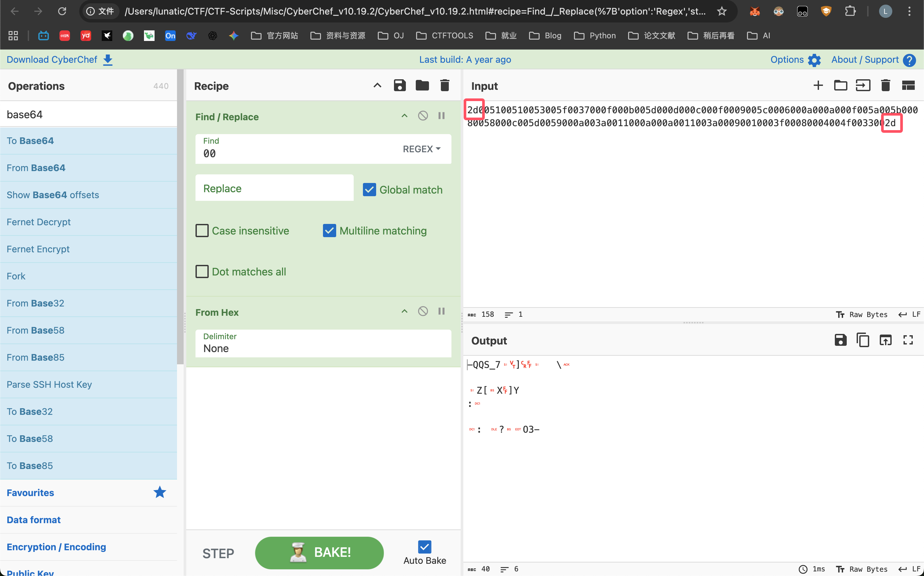Screen dimensions: 924x576
Task: Expand the Favourites category
Action: click(x=89, y=492)
